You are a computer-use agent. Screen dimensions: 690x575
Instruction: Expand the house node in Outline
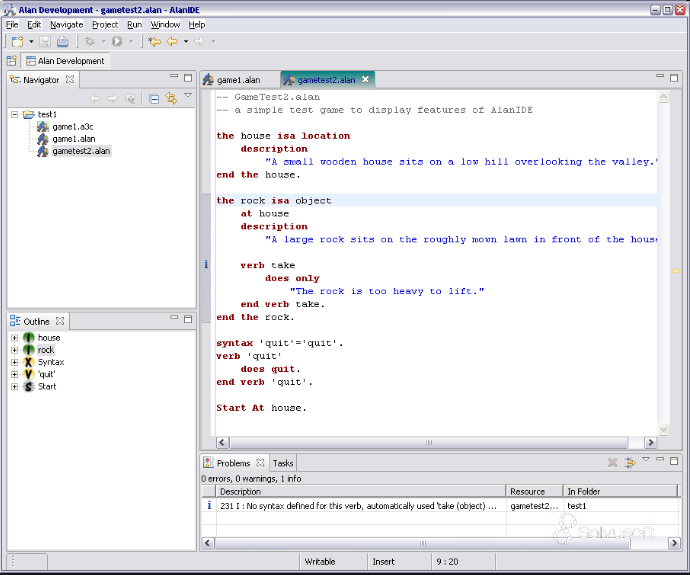coord(15,338)
